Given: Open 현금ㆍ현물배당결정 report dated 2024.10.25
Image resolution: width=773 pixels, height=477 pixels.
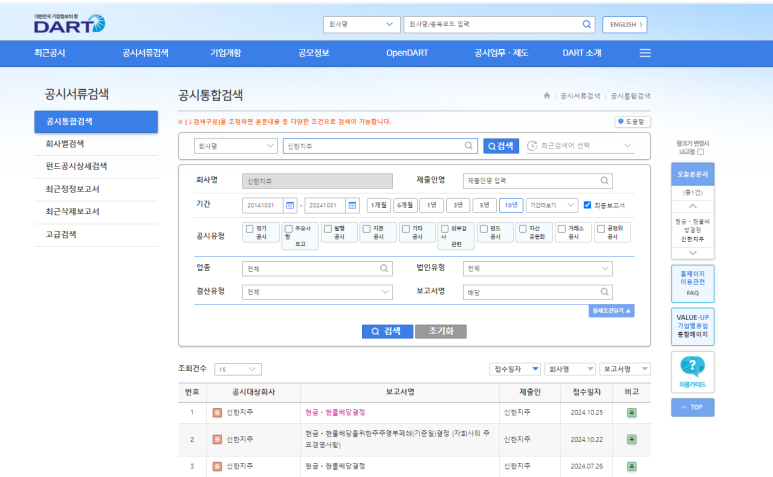Looking at the screenshot, I should tap(335, 412).
